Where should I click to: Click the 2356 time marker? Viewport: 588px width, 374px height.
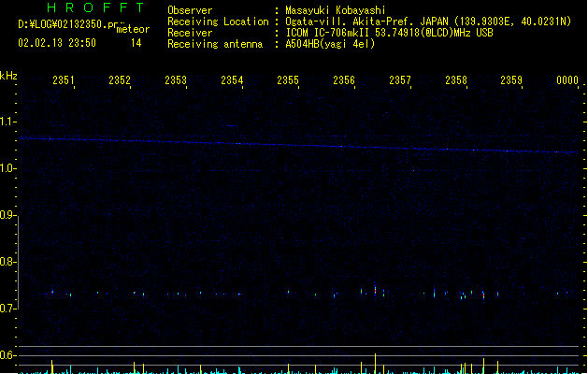coord(344,79)
